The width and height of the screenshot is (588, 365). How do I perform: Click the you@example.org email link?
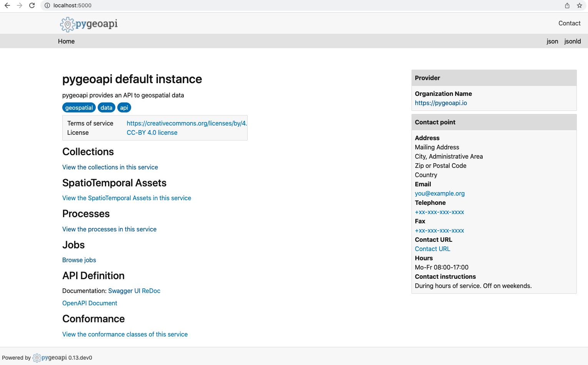440,193
